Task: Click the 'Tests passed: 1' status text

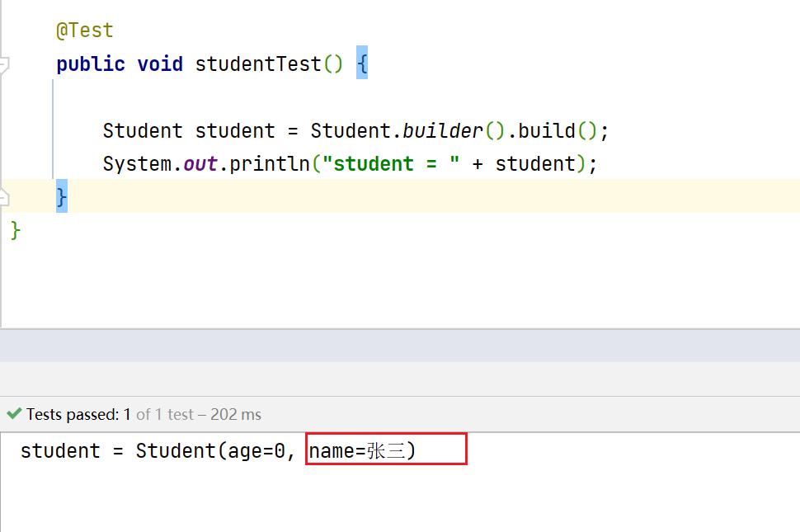Action: (78, 414)
